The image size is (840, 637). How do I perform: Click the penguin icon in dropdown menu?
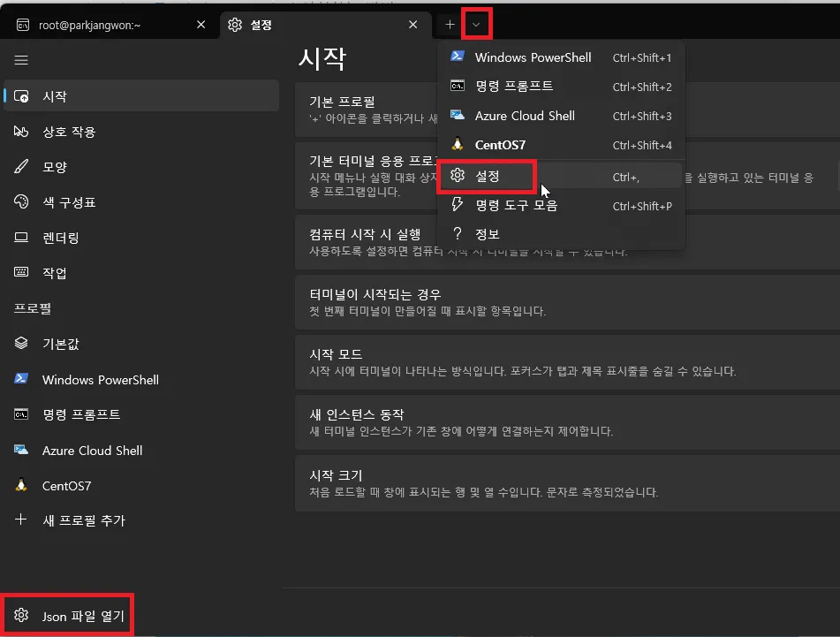pyautogui.click(x=457, y=144)
